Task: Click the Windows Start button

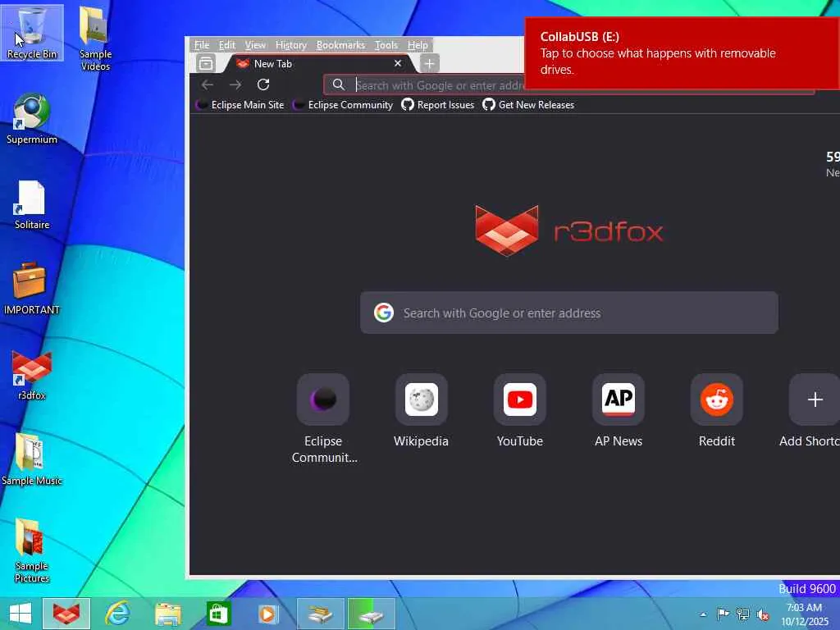Action: pyautogui.click(x=21, y=614)
